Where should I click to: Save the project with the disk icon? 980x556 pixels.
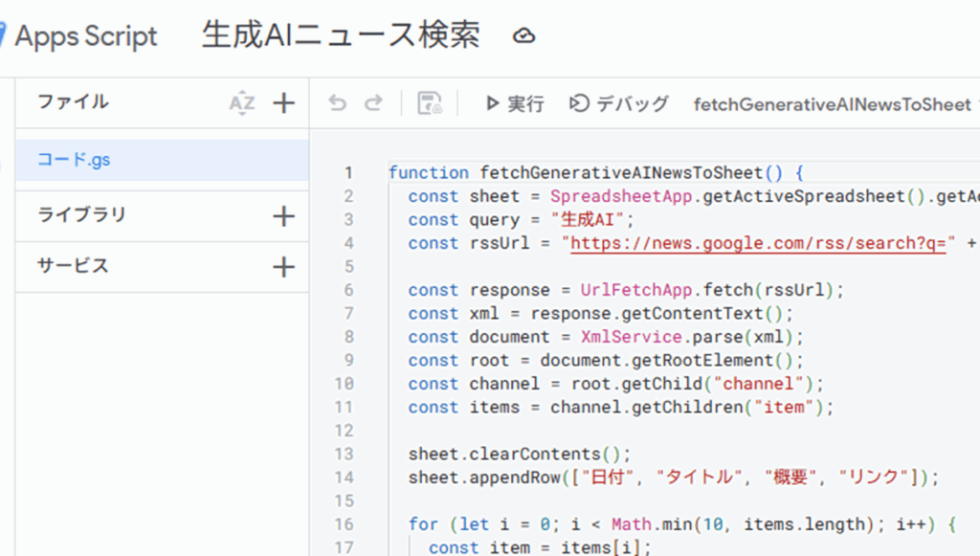coord(430,103)
